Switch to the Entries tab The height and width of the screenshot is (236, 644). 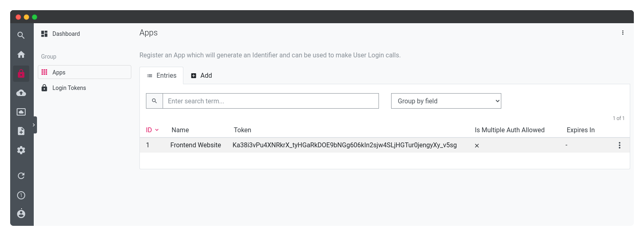coord(161,76)
